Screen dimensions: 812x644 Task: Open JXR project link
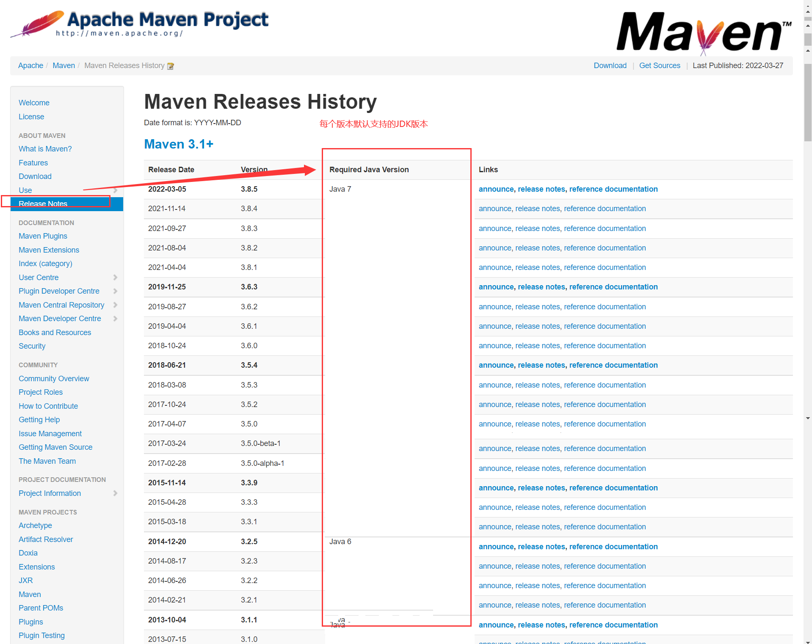25,581
